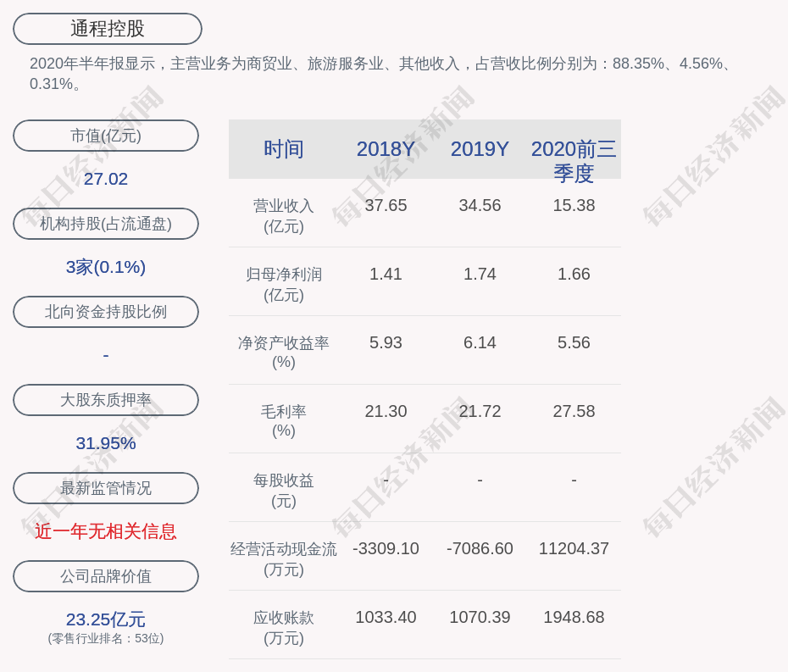This screenshot has height=672, width=788.
Task: Select the gross margin value 21.30
Action: pyautogui.click(x=386, y=412)
